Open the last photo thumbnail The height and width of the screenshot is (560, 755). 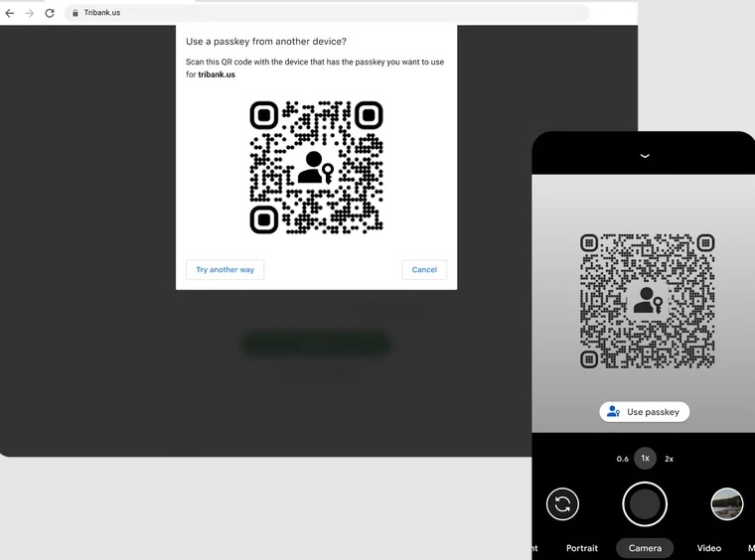click(727, 504)
